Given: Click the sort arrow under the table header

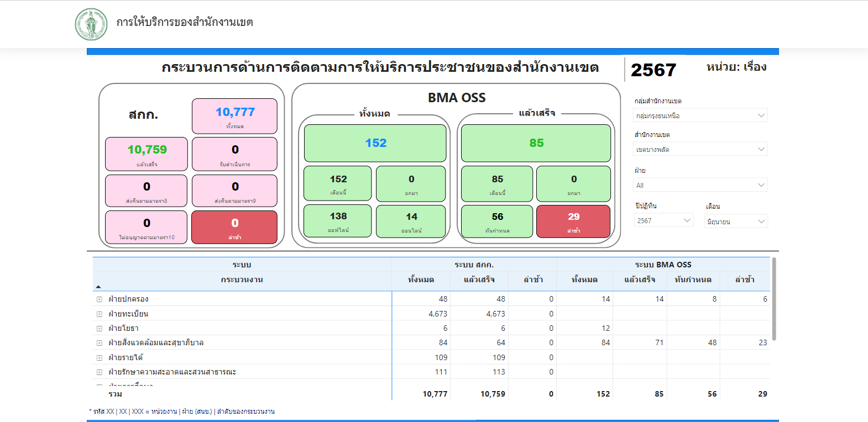Looking at the screenshot, I should click(98, 287).
